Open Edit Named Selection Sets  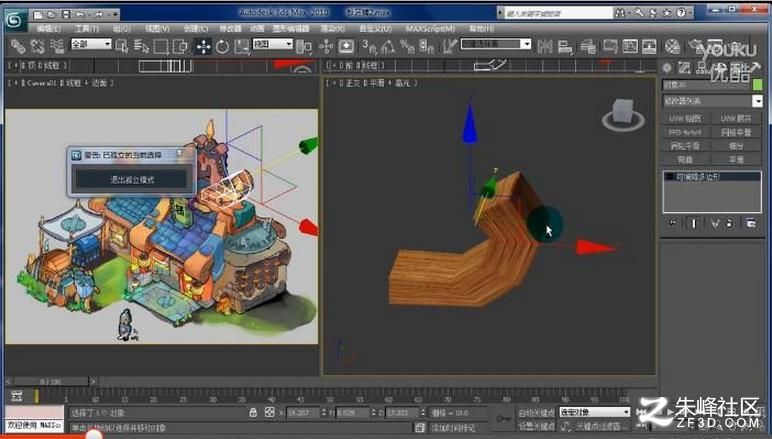(449, 46)
